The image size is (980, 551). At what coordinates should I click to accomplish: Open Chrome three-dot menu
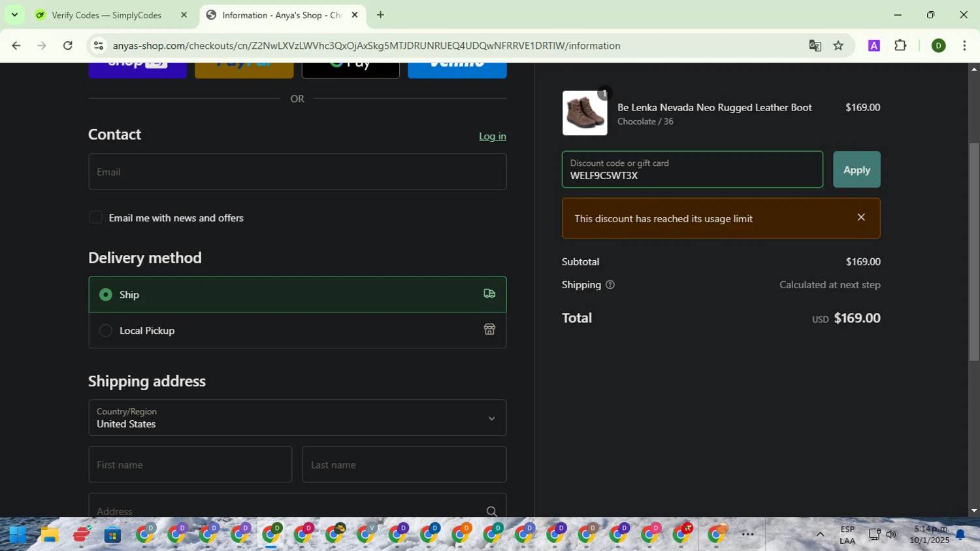(964, 46)
